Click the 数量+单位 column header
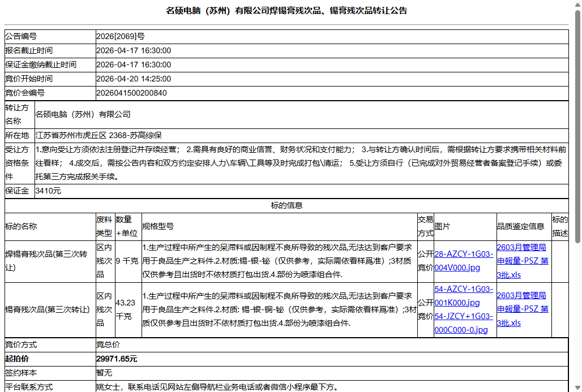This screenshot has width=582, height=392. coord(127,226)
